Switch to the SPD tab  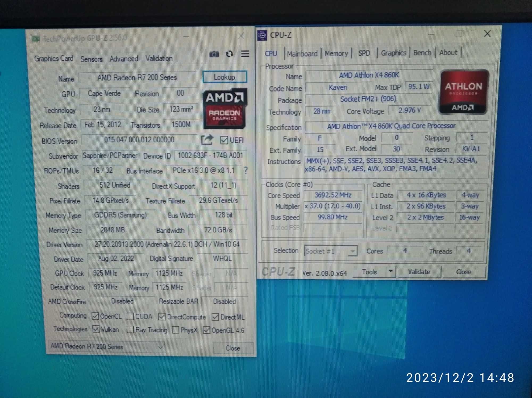[364, 53]
